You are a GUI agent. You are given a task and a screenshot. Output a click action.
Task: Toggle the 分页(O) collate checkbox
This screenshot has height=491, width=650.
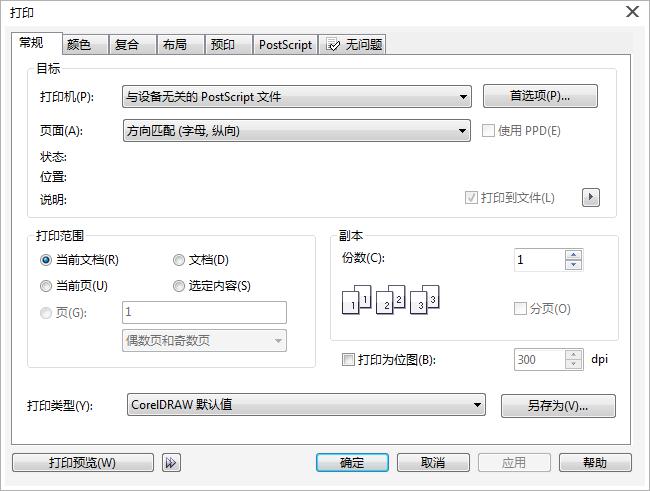click(520, 309)
